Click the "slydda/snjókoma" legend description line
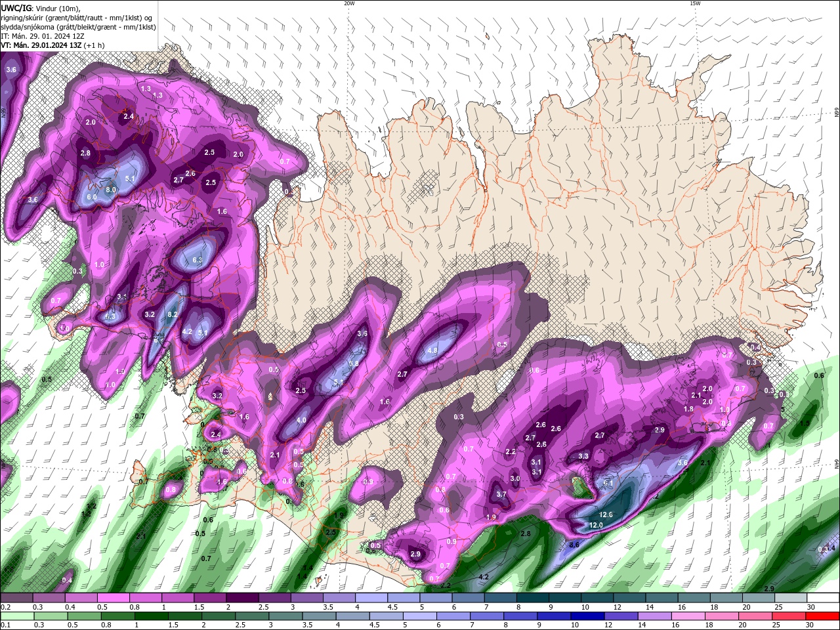Image resolution: width=840 pixels, height=630 pixels. pyautogui.click(x=77, y=27)
